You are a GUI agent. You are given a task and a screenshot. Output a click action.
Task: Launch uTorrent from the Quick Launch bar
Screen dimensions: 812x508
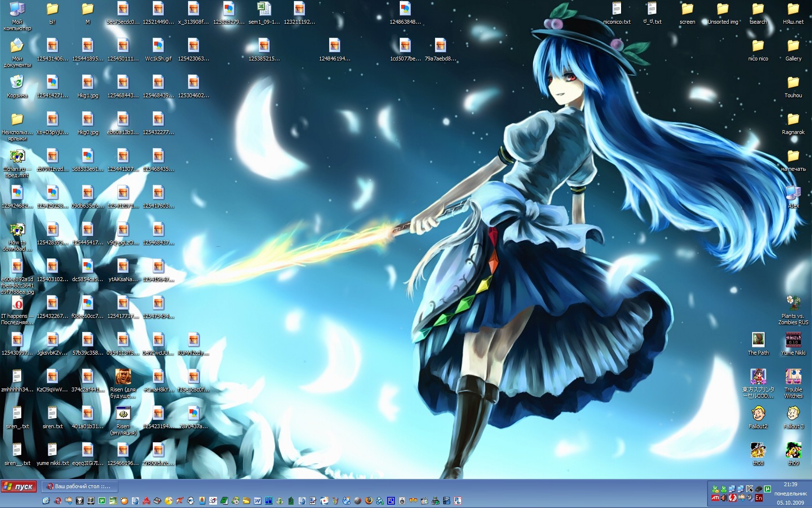[x=101, y=501]
